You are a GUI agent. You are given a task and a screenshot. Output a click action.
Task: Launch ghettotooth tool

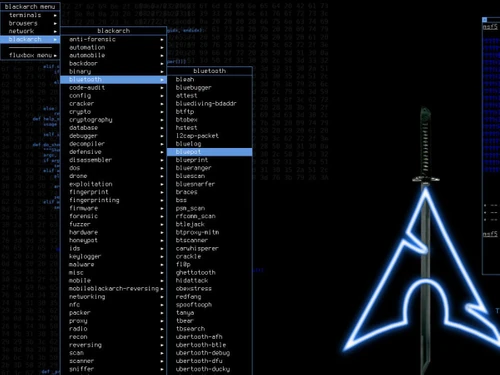click(x=209, y=272)
